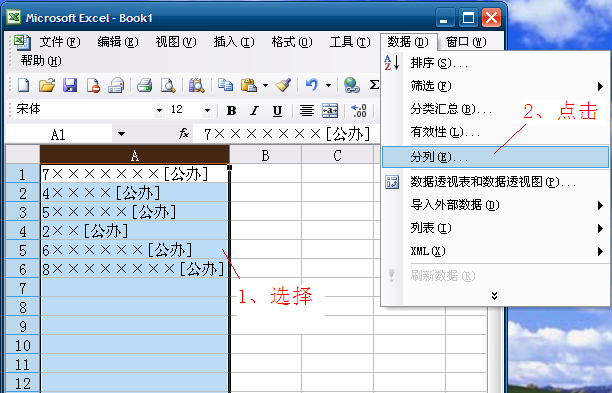Expand the menu with the double chevron
Viewport: 612px width, 393px height.
[x=495, y=296]
